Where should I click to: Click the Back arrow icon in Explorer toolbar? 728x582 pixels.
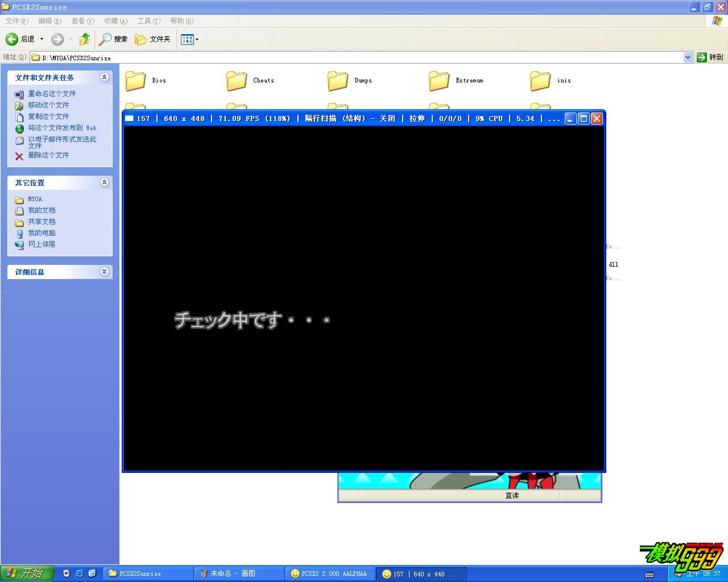coord(12,39)
